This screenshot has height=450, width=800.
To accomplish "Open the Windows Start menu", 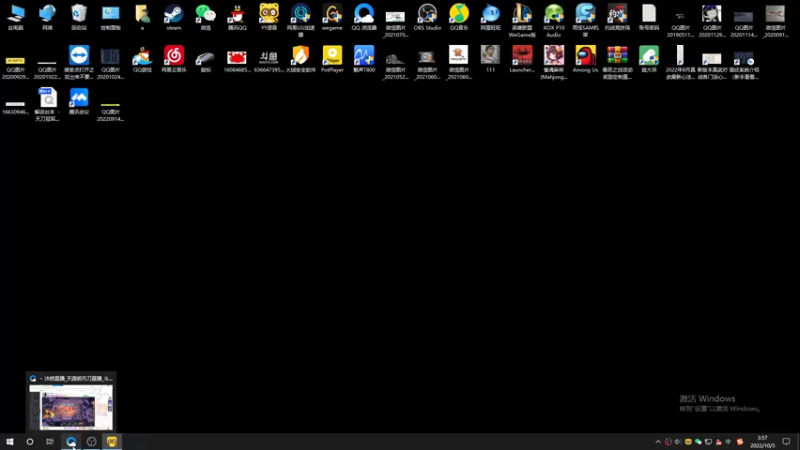I will pyautogui.click(x=10, y=441).
